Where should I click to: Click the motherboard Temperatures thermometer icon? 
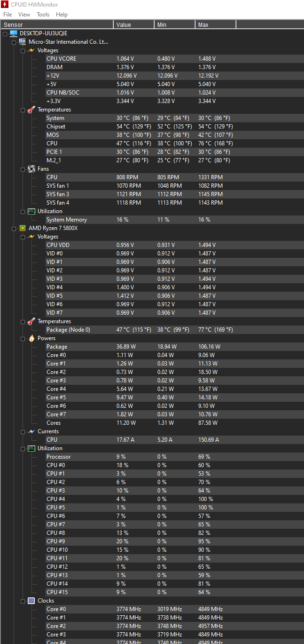[31, 110]
